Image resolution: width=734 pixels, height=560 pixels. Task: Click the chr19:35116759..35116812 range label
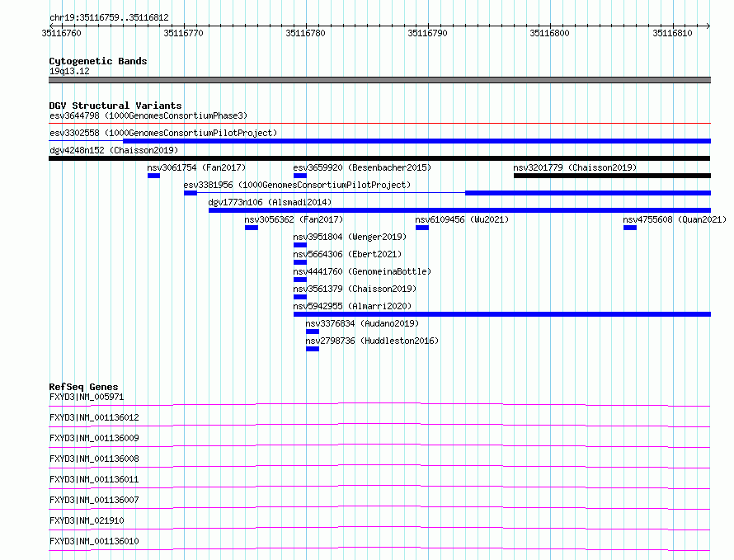click(109, 17)
